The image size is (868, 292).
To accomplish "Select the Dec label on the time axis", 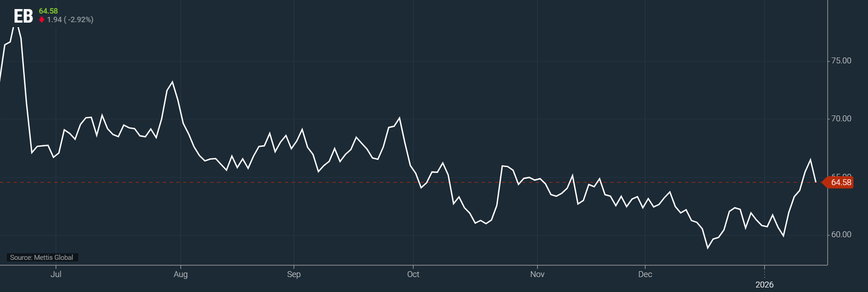I will point(645,274).
